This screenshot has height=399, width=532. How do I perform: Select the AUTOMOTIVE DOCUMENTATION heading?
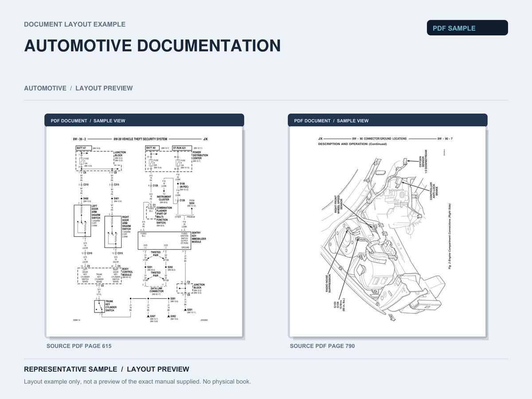click(152, 46)
